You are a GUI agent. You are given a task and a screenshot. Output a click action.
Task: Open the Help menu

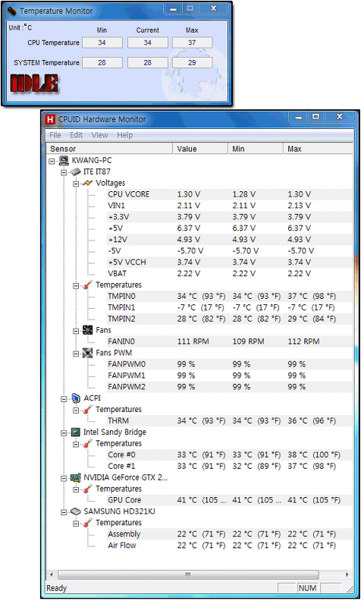click(124, 135)
